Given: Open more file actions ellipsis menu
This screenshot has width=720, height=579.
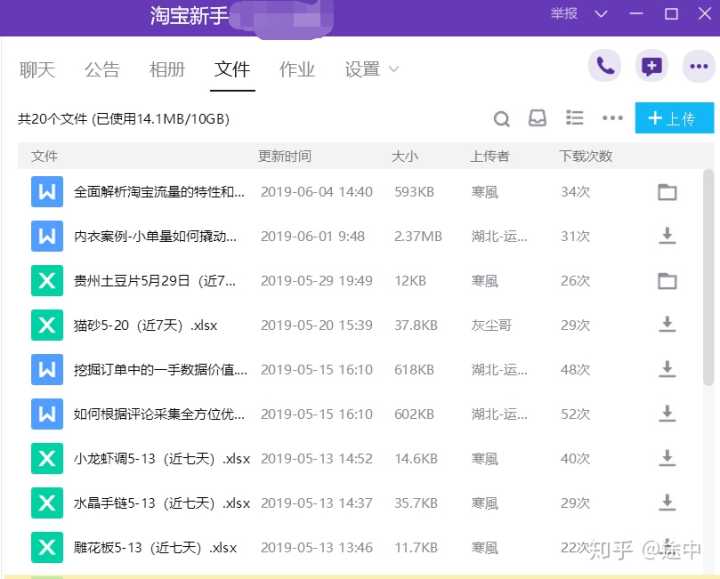Looking at the screenshot, I should click(612, 119).
